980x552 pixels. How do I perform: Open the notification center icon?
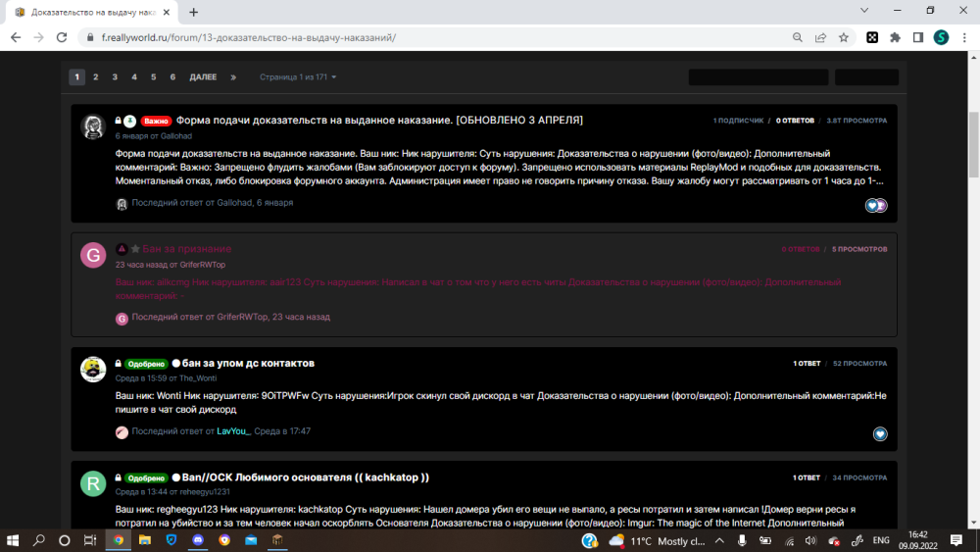[956, 541]
